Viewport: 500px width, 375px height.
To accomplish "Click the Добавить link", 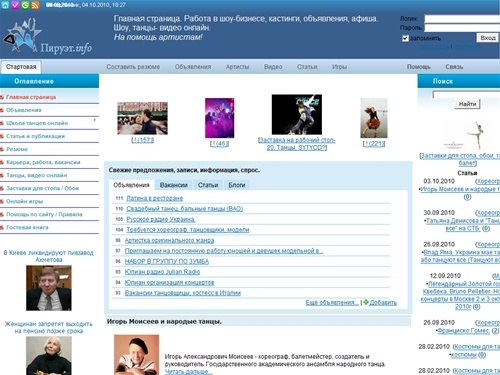I will (383, 303).
